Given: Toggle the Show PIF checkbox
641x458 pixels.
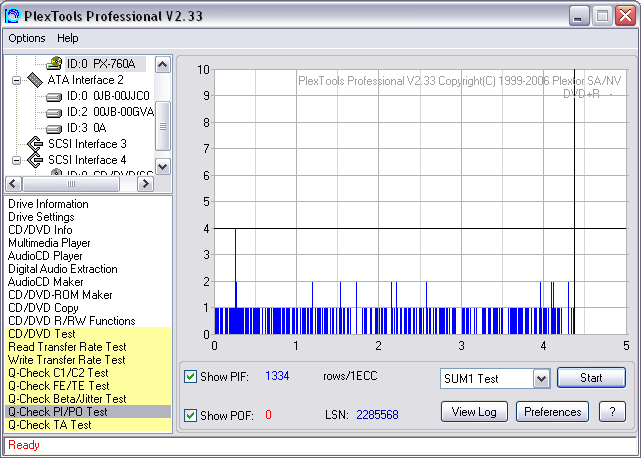Looking at the screenshot, I should click(x=191, y=376).
